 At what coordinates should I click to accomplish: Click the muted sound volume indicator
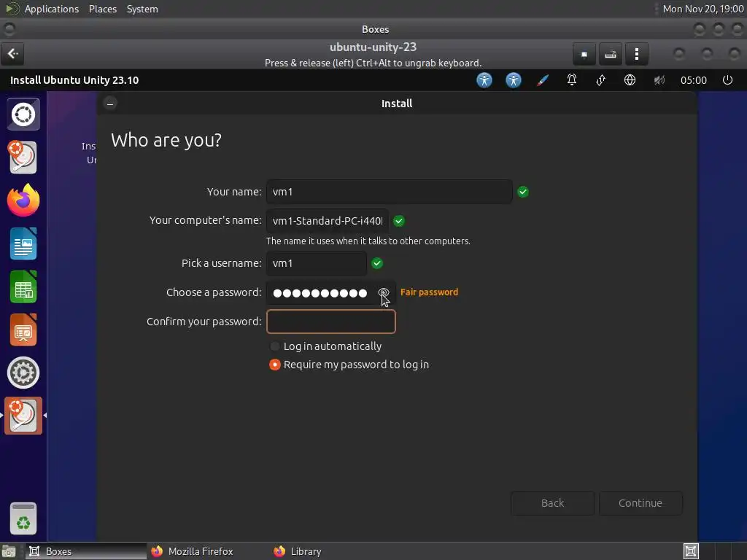coord(659,80)
